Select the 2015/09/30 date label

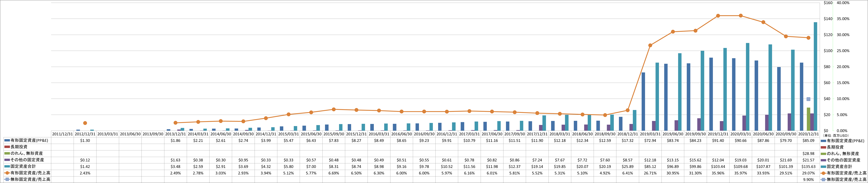(334, 134)
